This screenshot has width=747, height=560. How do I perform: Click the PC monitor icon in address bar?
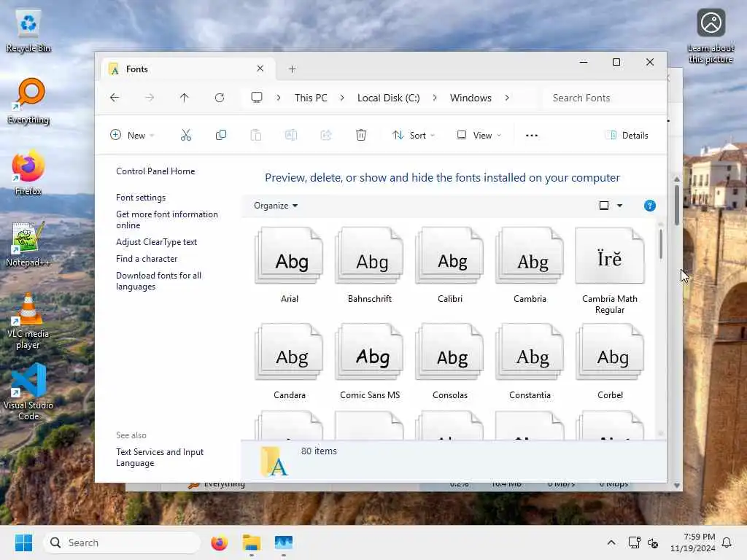coord(257,98)
